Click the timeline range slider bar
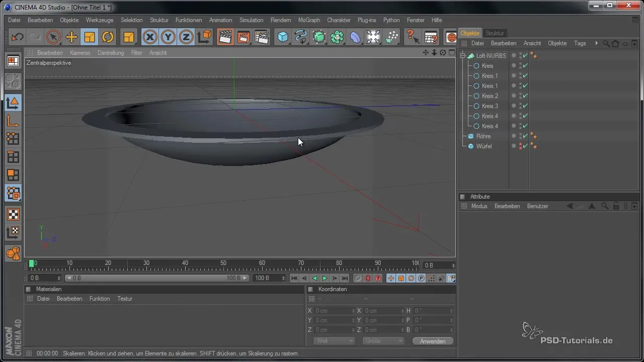This screenshot has width=644, height=362. [157, 278]
